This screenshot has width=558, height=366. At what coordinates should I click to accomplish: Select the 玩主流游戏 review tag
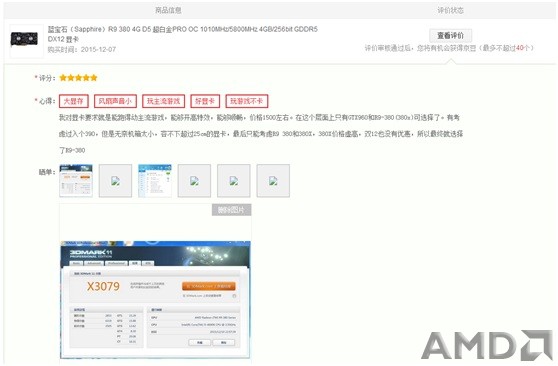[x=163, y=101]
